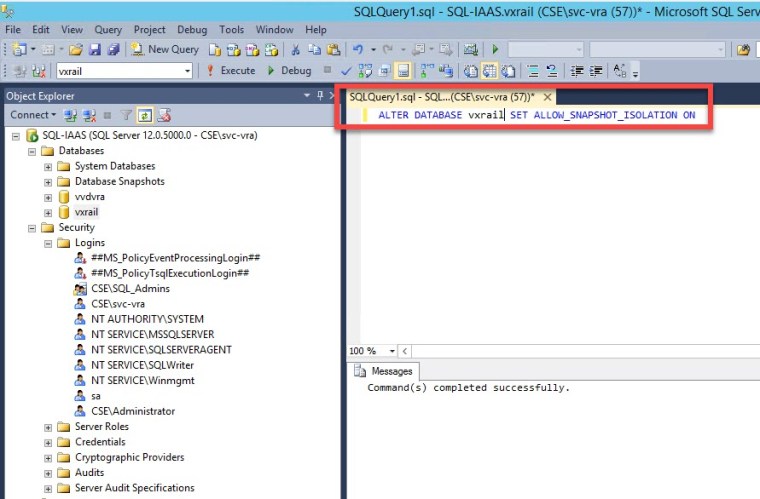
Task: Click the Parse checkmark icon
Action: [346, 71]
